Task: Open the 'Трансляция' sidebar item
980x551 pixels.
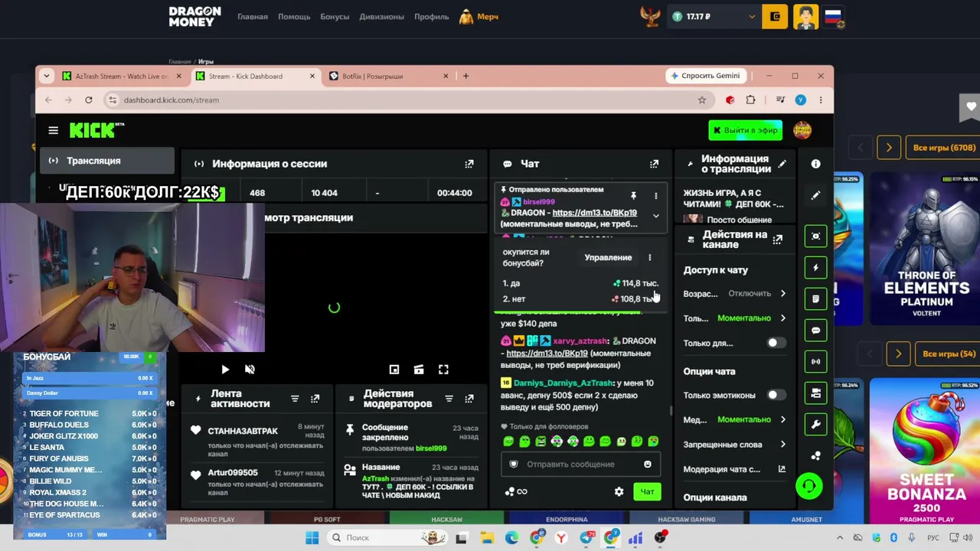Action: pos(107,161)
